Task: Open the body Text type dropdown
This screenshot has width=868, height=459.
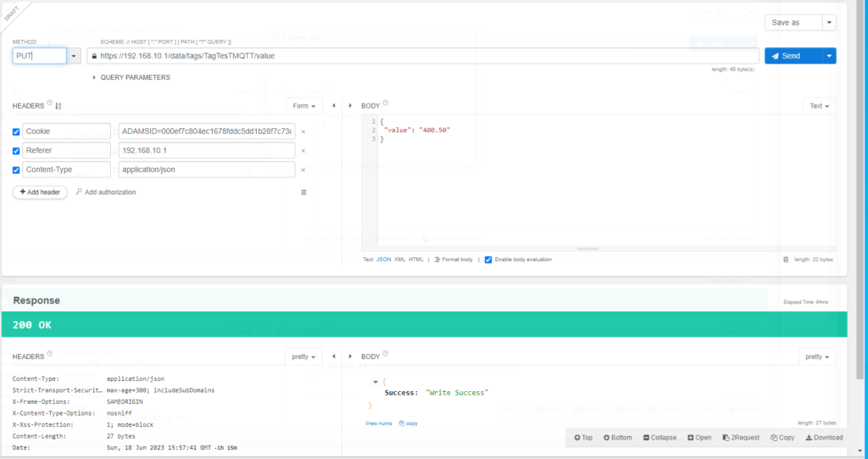Action: (x=820, y=106)
